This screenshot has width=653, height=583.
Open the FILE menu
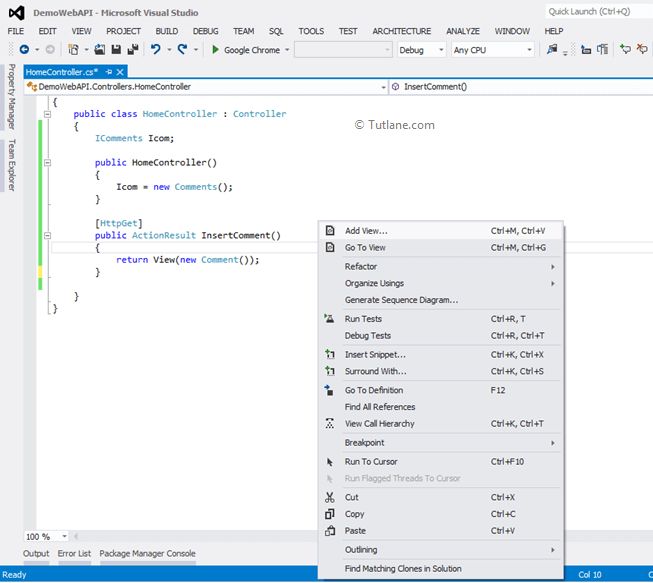[x=16, y=31]
